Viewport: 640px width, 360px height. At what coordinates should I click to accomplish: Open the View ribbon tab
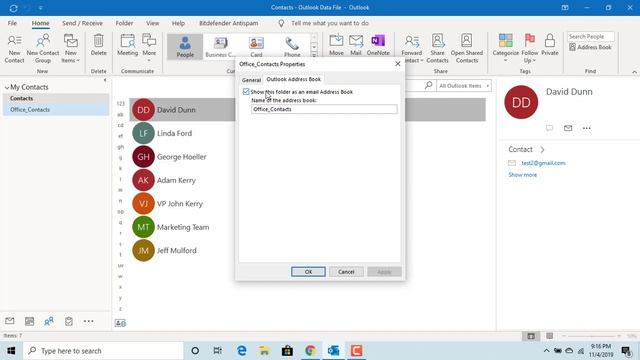click(153, 23)
